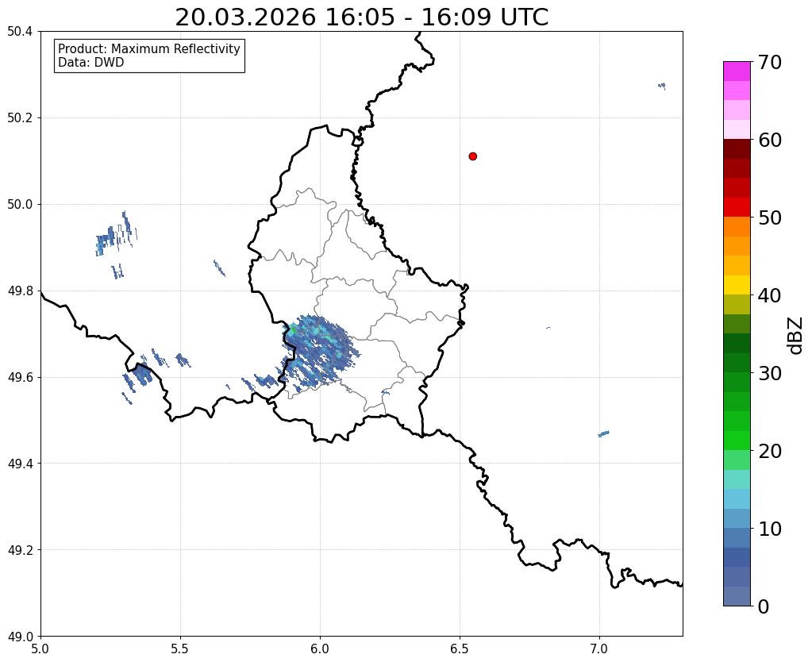Click the grey-blue band at 0 dBZ
The height and width of the screenshot is (662, 812).
pyautogui.click(x=737, y=595)
